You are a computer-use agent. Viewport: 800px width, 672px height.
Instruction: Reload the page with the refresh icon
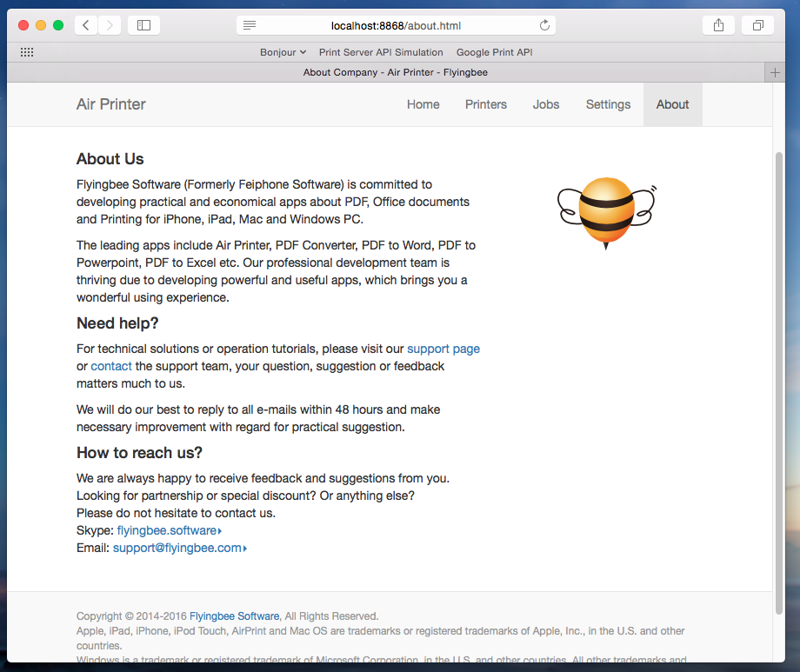[544, 25]
